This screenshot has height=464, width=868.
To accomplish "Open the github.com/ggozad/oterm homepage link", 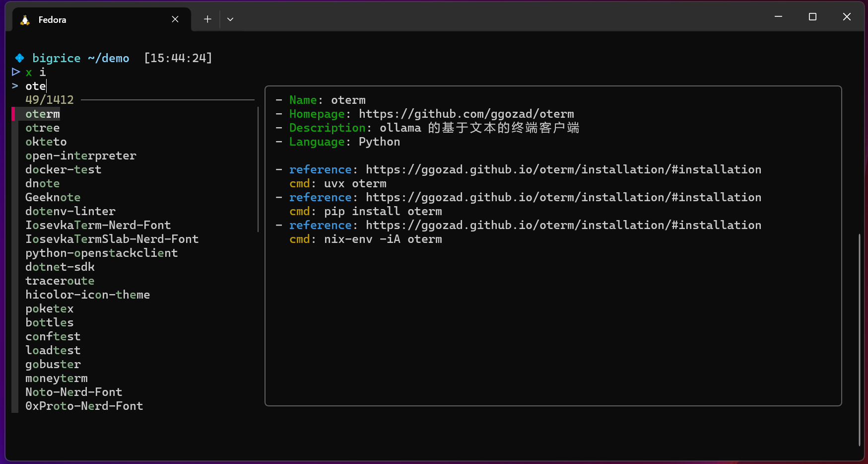I will [467, 114].
